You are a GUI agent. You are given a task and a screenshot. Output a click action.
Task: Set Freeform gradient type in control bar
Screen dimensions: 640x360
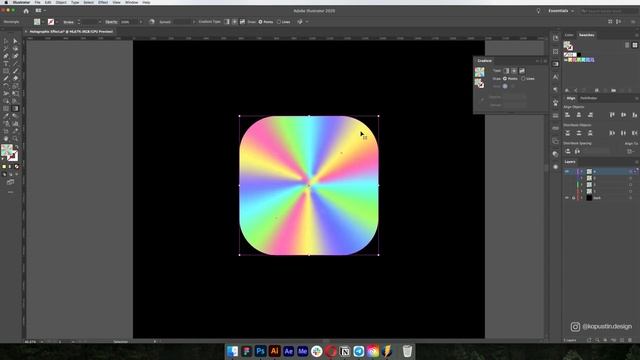[242, 22]
